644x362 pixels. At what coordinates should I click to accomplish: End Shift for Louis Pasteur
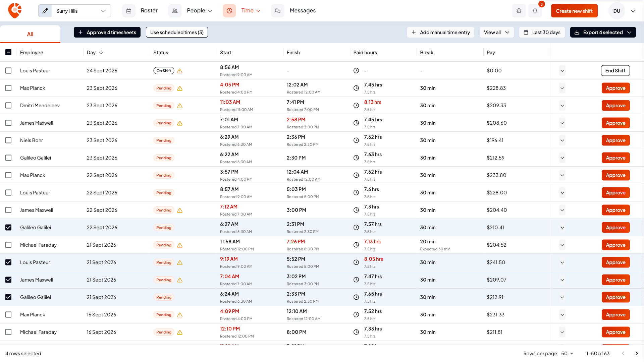[x=615, y=71]
